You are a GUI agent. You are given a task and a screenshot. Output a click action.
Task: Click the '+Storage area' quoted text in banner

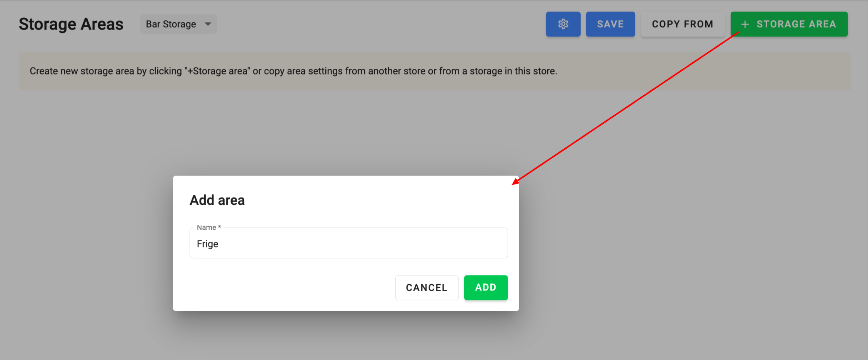[x=218, y=71]
